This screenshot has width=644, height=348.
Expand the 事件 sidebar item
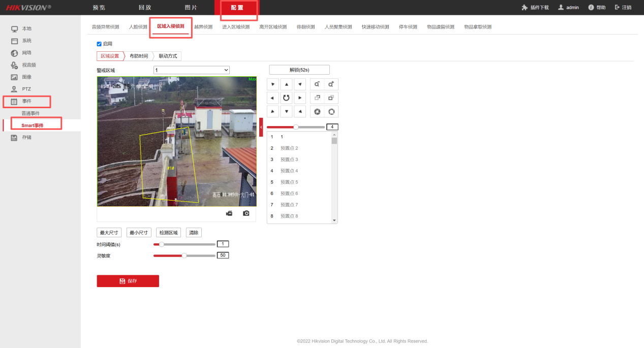(x=26, y=101)
